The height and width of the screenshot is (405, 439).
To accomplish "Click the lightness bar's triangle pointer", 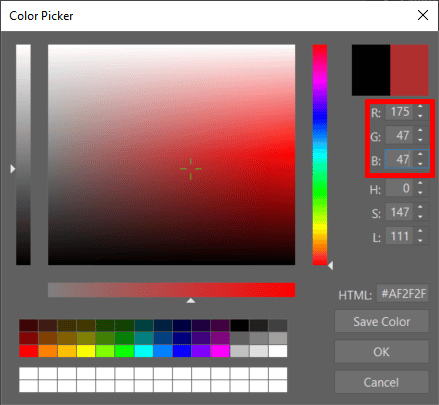I will click(x=13, y=169).
